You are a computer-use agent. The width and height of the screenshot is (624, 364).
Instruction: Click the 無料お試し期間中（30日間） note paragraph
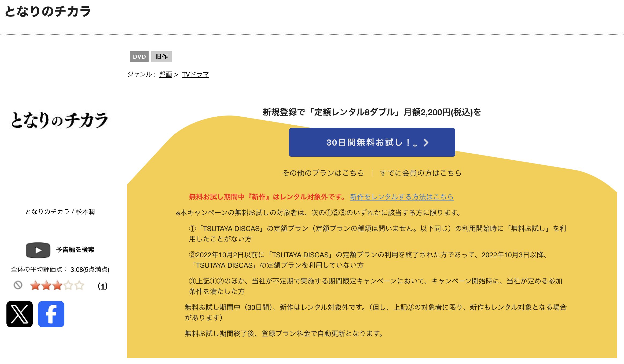pyautogui.click(x=376, y=312)
